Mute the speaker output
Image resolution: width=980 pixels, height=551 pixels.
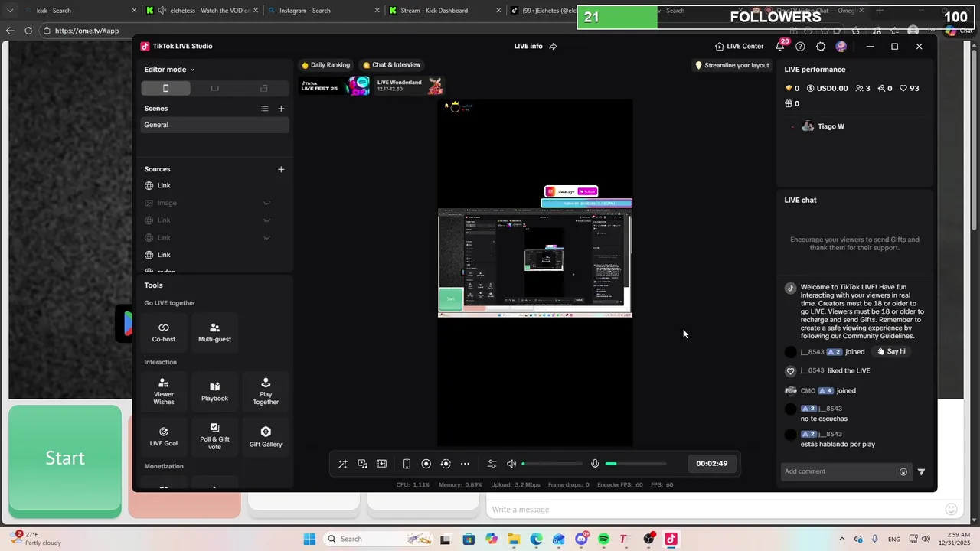(511, 464)
